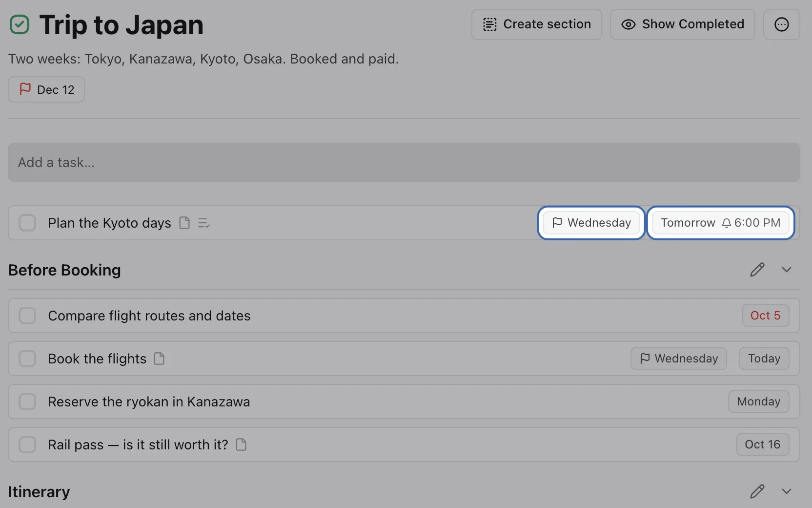The image size is (812, 508).
Task: Click the Trip to Japan title
Action: pyautogui.click(x=121, y=24)
